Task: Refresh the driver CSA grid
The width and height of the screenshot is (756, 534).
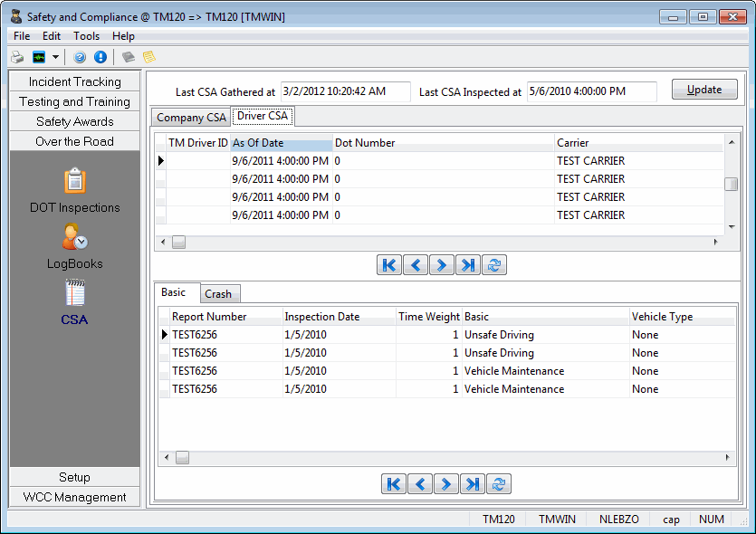Action: [494, 265]
